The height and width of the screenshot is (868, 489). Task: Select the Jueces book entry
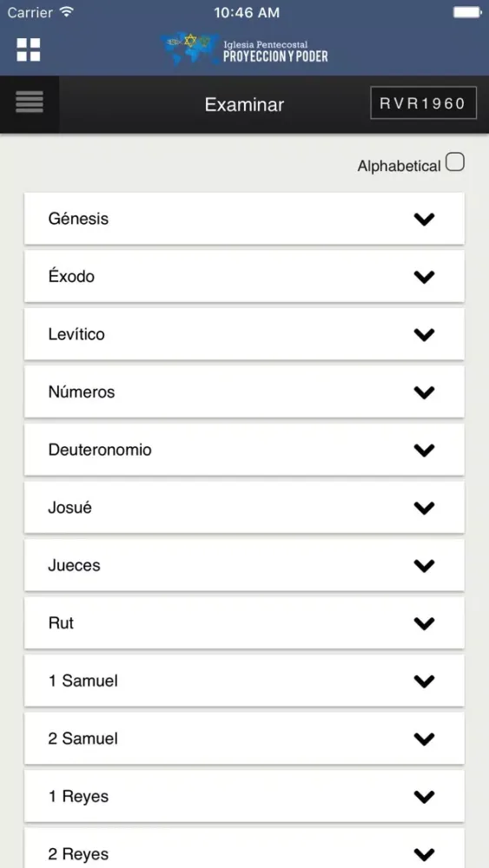[x=244, y=565]
